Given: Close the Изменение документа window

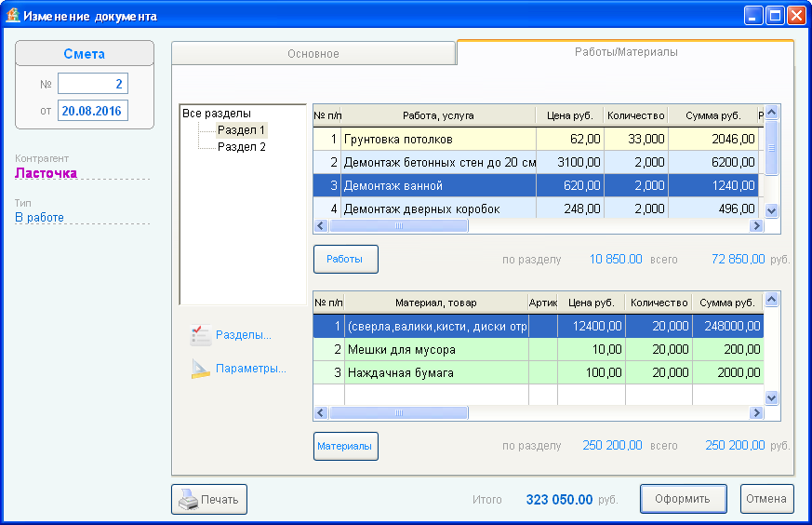Looking at the screenshot, I should coord(796,16).
